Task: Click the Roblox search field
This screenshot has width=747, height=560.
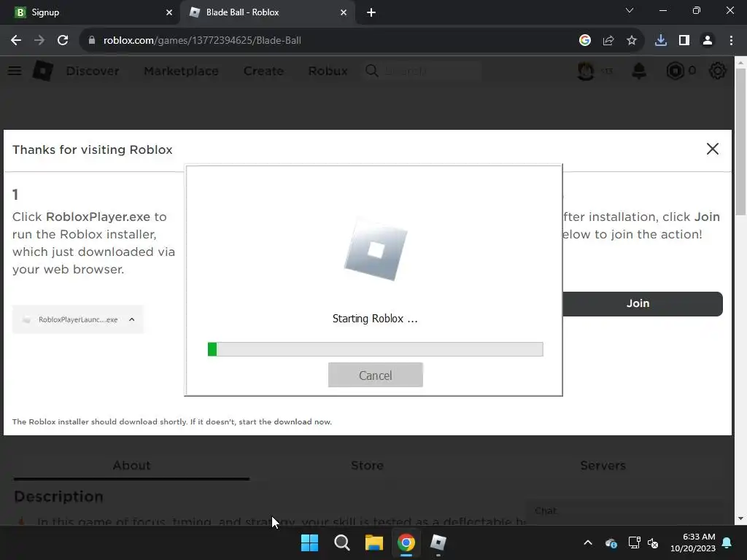Action: pyautogui.click(x=422, y=71)
